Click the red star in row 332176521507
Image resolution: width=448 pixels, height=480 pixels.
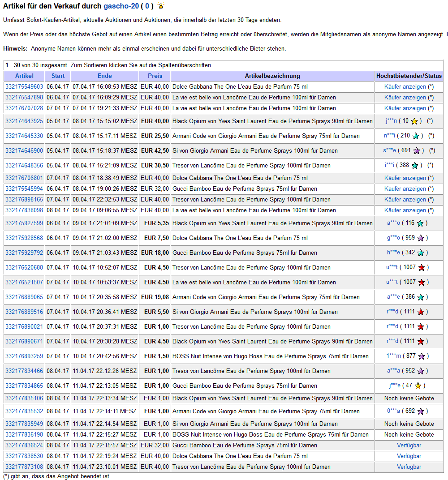pos(422,282)
